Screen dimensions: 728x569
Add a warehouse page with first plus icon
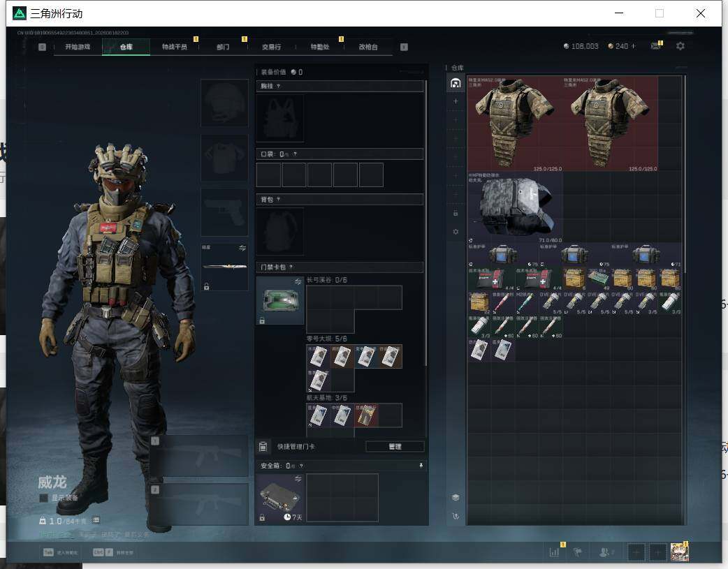click(x=456, y=101)
